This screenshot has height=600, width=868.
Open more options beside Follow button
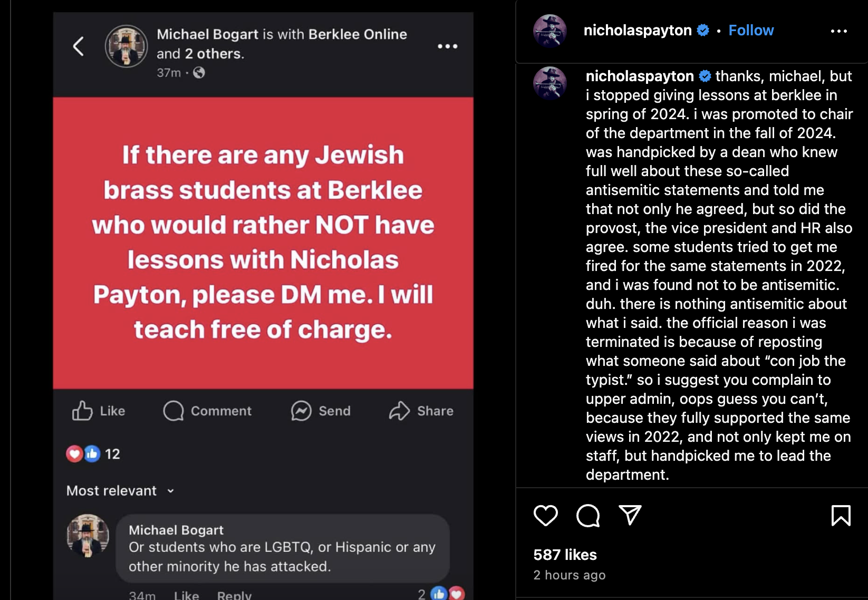tap(838, 31)
